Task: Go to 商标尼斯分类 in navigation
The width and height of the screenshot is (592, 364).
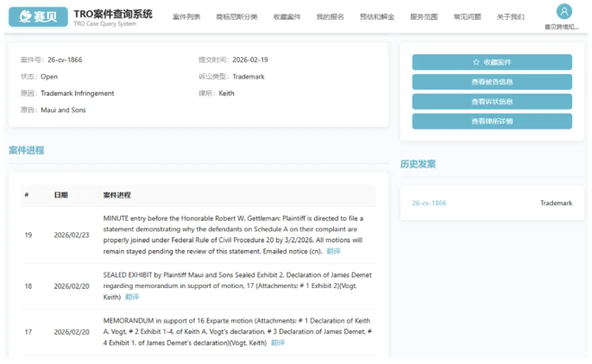Action: [x=236, y=17]
